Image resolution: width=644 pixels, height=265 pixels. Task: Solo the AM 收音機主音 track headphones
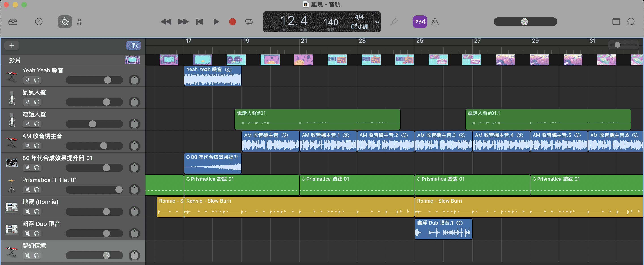37,146
